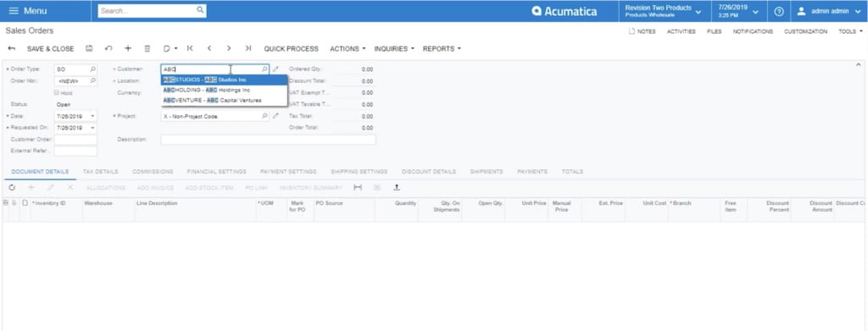Click Save & Close button
868x331 pixels.
(x=50, y=48)
